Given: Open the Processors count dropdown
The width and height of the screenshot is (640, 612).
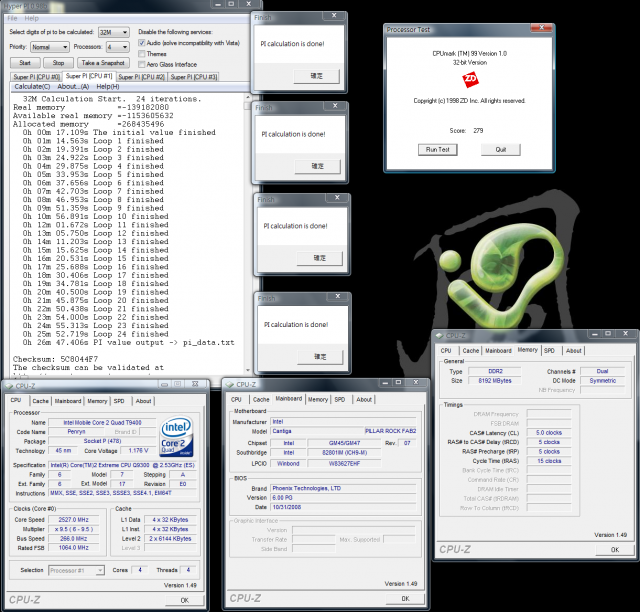Looking at the screenshot, I should click(x=118, y=47).
